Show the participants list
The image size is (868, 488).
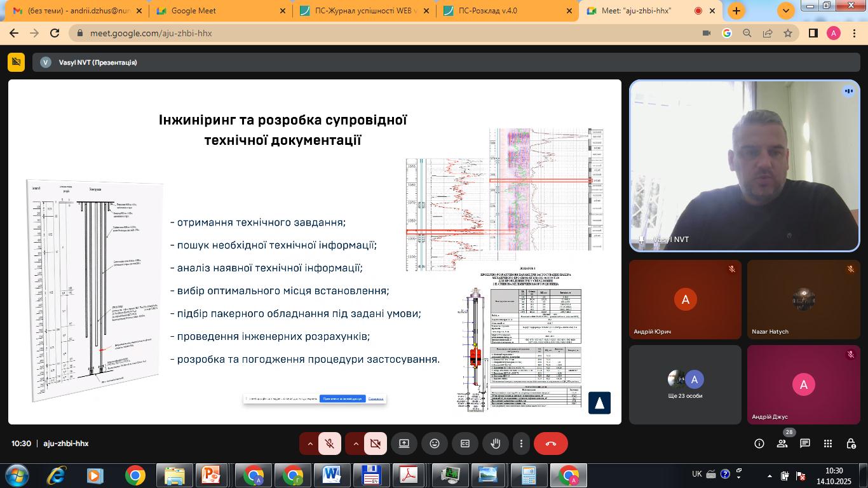coord(782,444)
